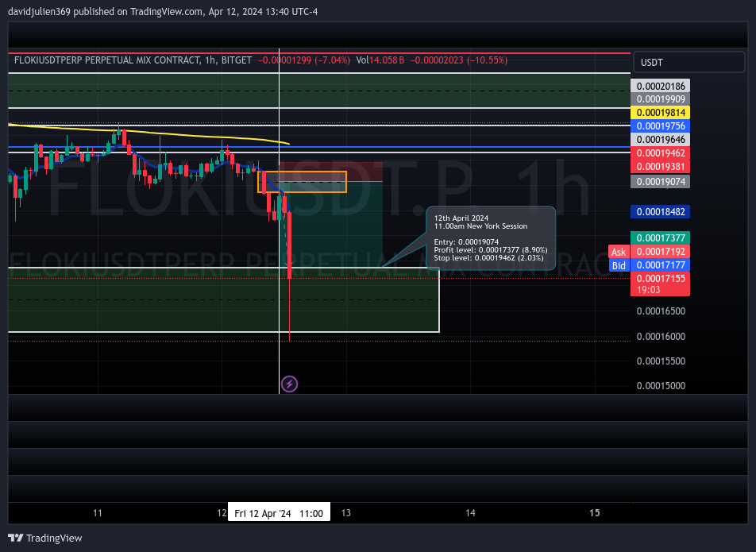Click the davidjulien369 published header text
756x552 pixels.
point(163,12)
